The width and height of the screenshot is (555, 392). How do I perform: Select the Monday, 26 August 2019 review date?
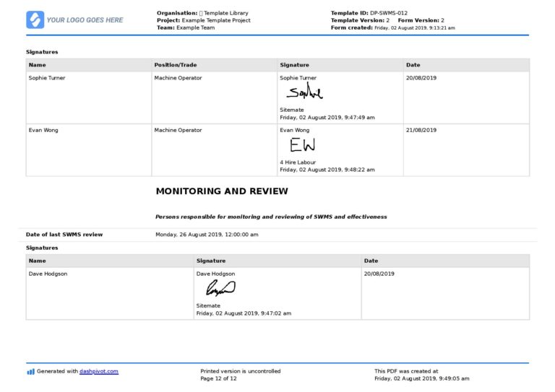coord(207,235)
